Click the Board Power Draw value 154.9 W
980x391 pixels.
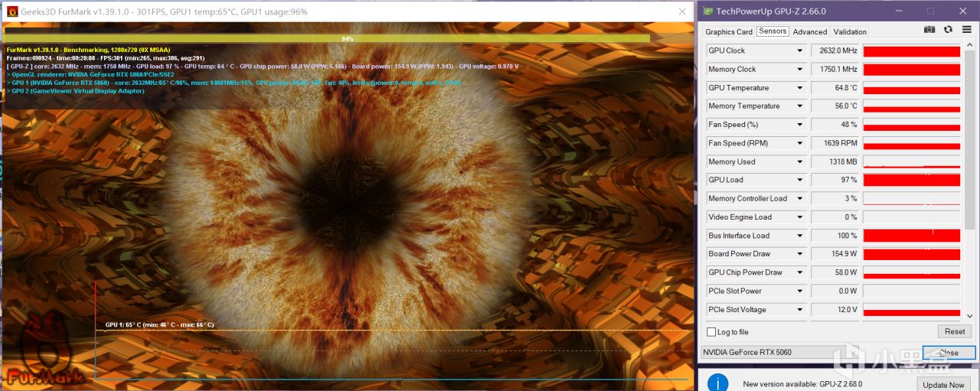pos(835,254)
